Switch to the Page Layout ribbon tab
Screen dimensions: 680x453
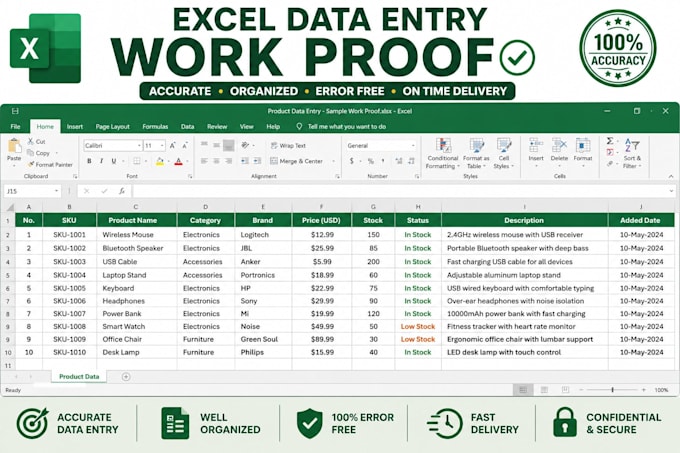112,127
